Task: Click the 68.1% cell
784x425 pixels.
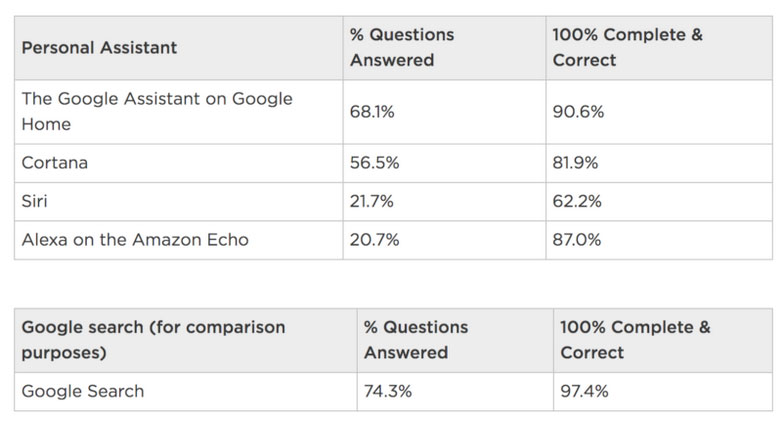Action: coord(372,112)
